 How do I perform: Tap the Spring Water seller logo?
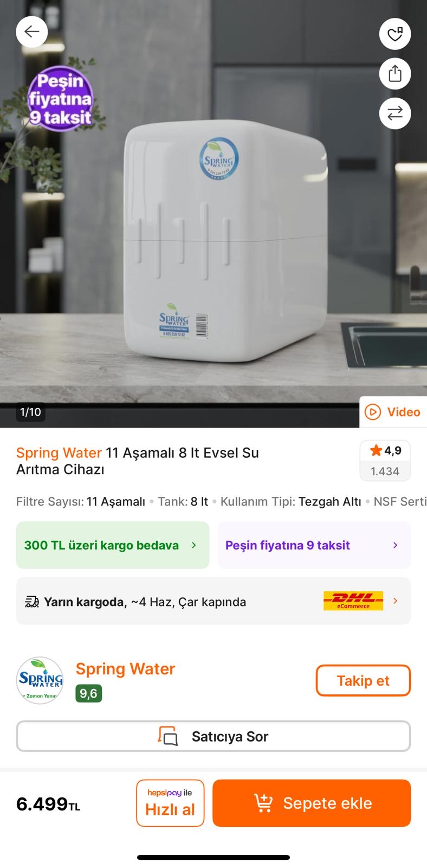(x=40, y=681)
